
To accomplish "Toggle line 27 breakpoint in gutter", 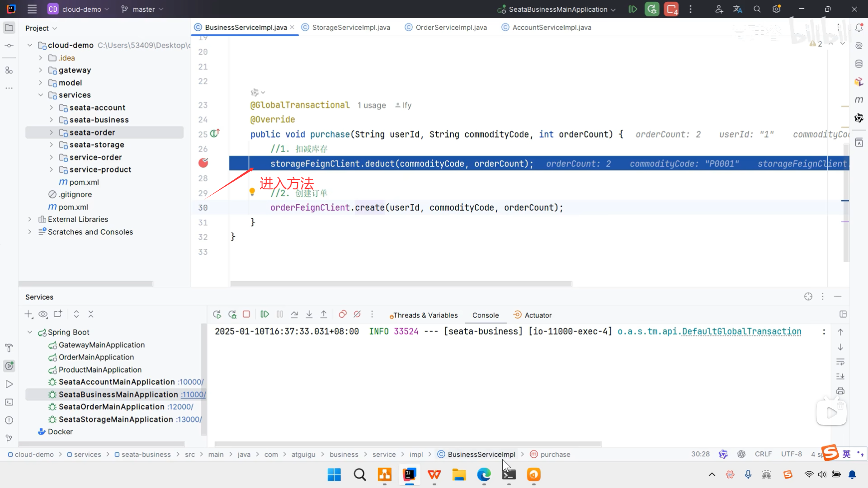I will [203, 163].
